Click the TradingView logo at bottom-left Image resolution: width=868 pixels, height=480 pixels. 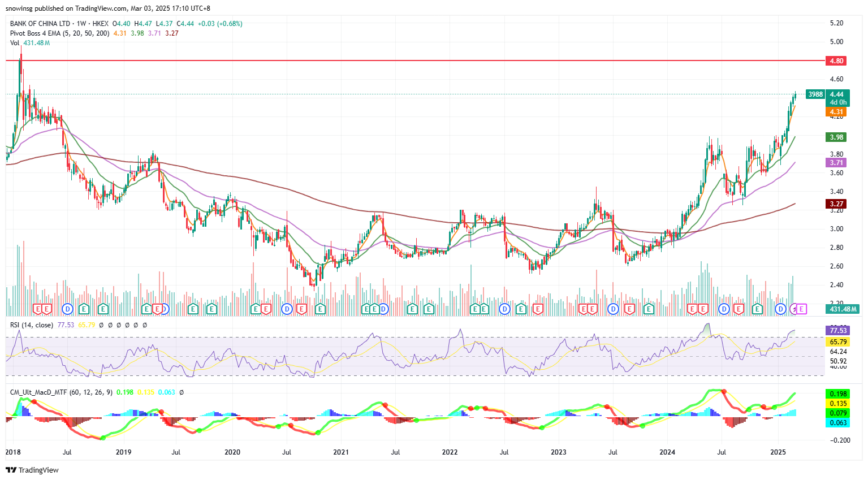32,470
